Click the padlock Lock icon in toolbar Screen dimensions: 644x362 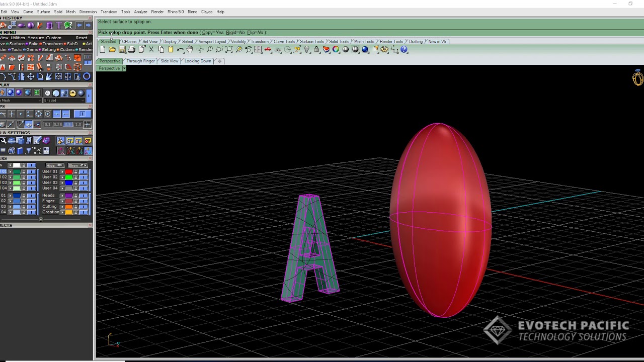[316, 49]
